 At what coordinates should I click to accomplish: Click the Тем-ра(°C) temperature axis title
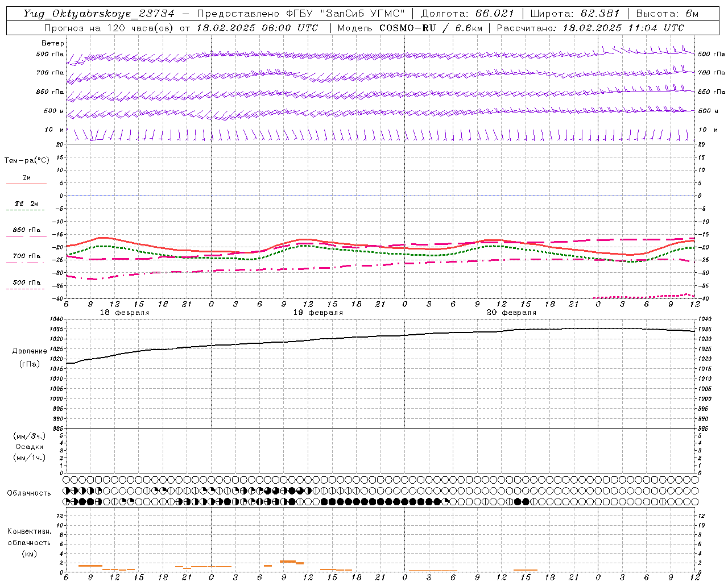point(27,161)
